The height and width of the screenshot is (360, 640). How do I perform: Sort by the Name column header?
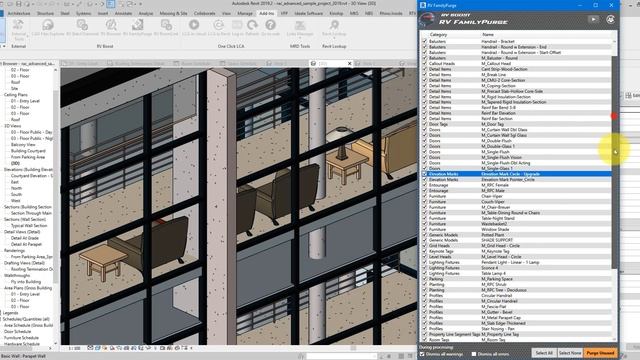(488, 35)
